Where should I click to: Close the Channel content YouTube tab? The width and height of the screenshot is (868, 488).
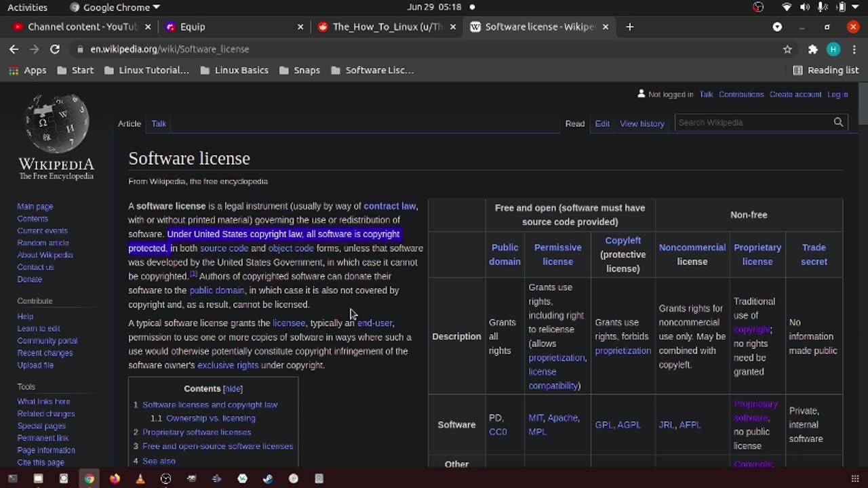[149, 27]
